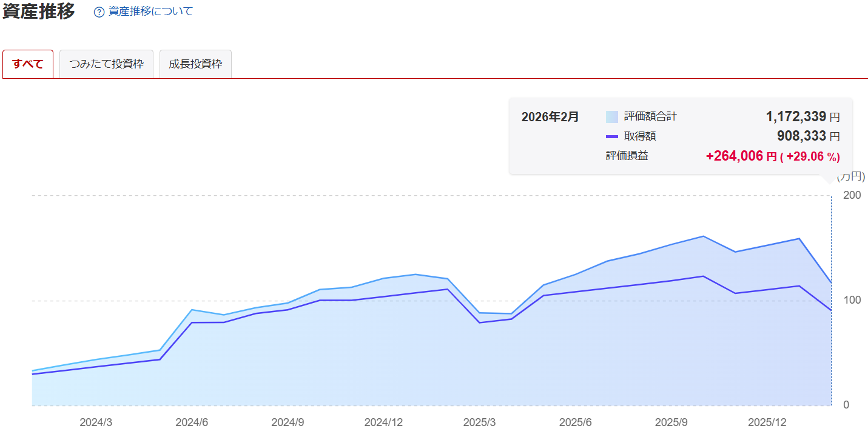The height and width of the screenshot is (440, 868).
Task: Switch to the 成長投資枠 tab
Action: tap(195, 64)
